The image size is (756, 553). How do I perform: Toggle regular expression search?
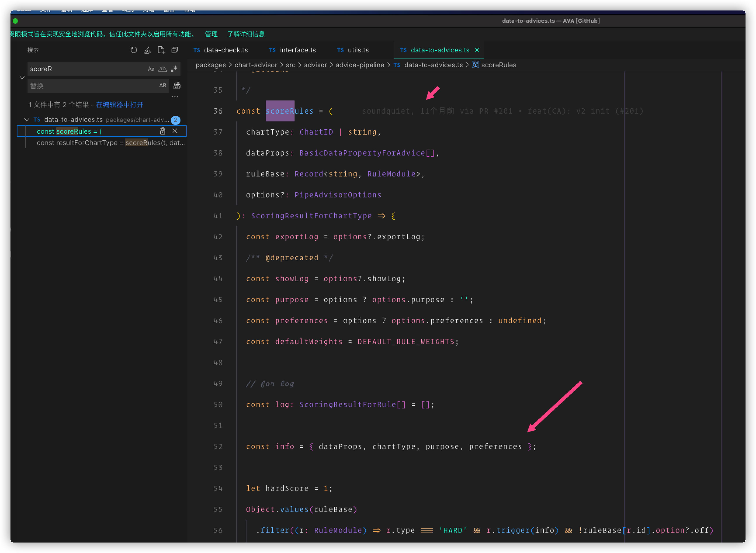(174, 69)
